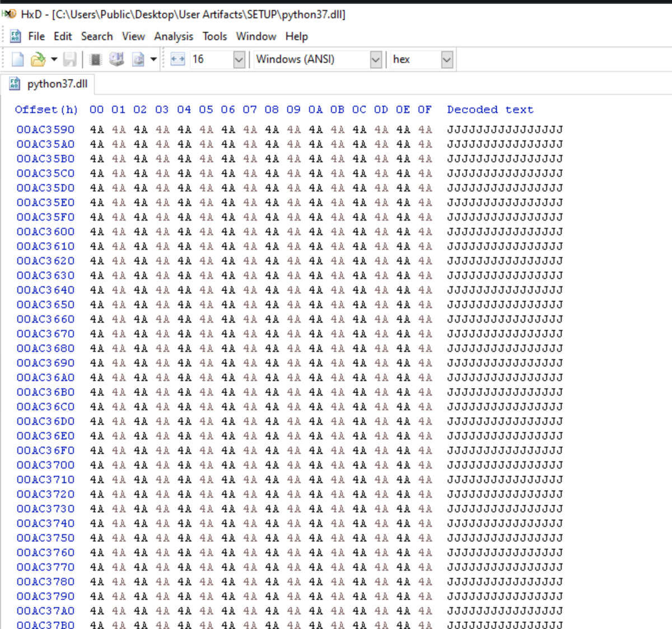Open the hex offset base dropdown arrow
This screenshot has width=672, height=629.
pyautogui.click(x=447, y=59)
